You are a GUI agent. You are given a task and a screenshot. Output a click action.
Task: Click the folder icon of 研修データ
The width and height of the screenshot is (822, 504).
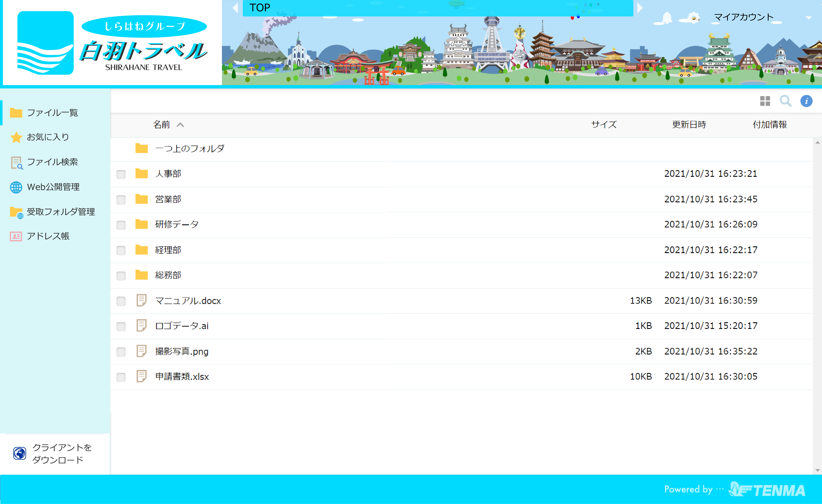pos(141,224)
